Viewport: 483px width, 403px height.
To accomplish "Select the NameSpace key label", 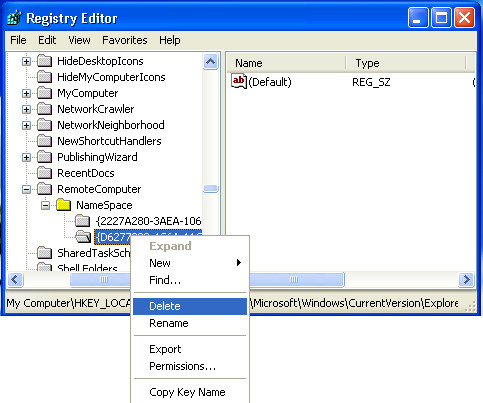I will tap(104, 205).
